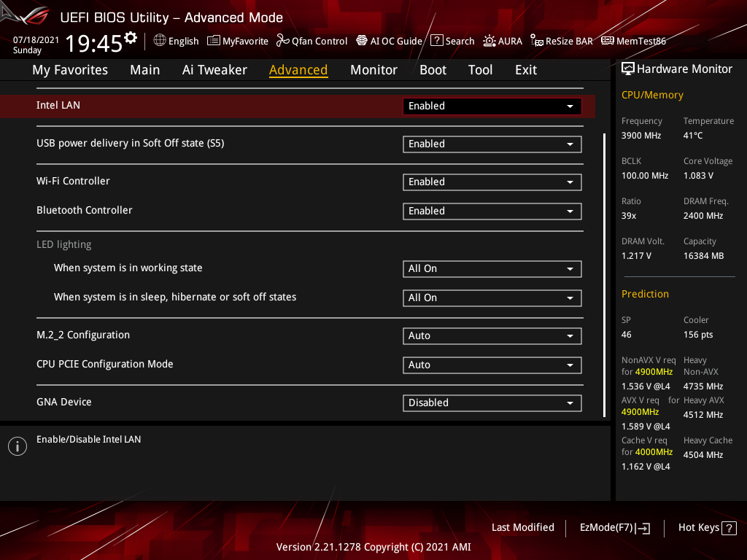Open MyFavorite settings
The height and width of the screenshot is (560, 747).
point(237,41)
